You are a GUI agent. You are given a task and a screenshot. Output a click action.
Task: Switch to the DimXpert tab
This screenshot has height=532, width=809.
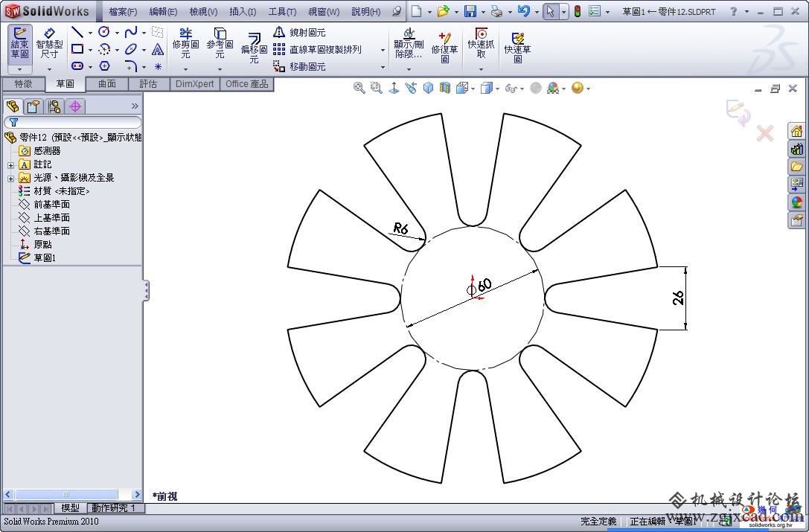(194, 84)
